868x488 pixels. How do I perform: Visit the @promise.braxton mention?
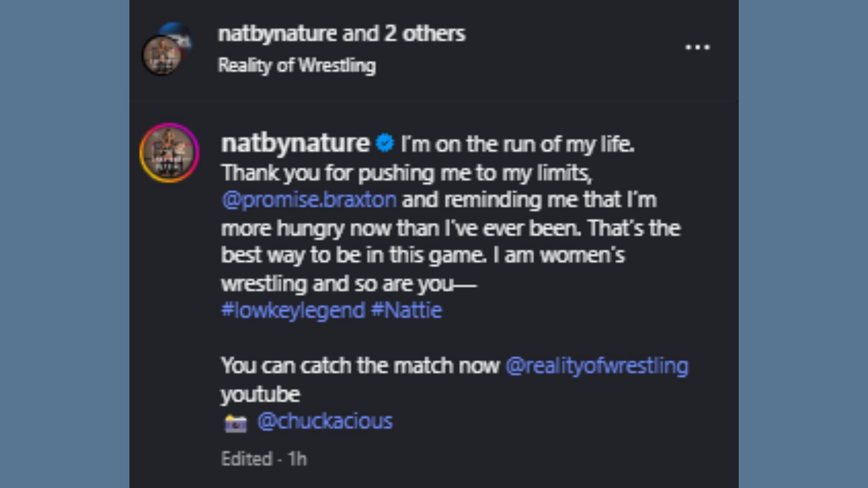pyautogui.click(x=309, y=200)
